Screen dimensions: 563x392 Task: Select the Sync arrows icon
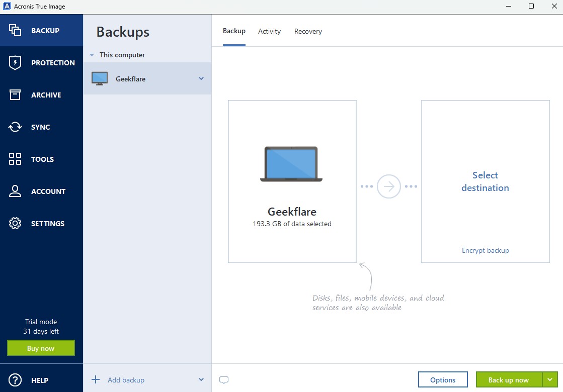[x=15, y=127]
